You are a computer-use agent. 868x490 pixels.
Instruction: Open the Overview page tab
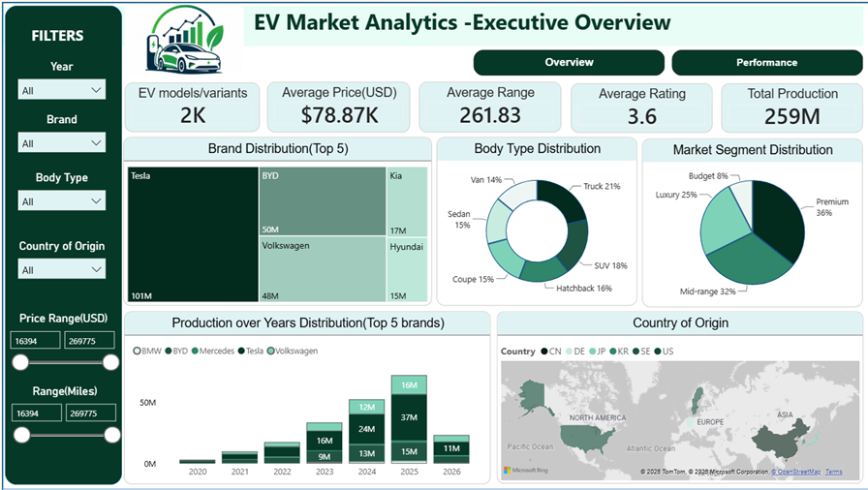click(x=569, y=63)
